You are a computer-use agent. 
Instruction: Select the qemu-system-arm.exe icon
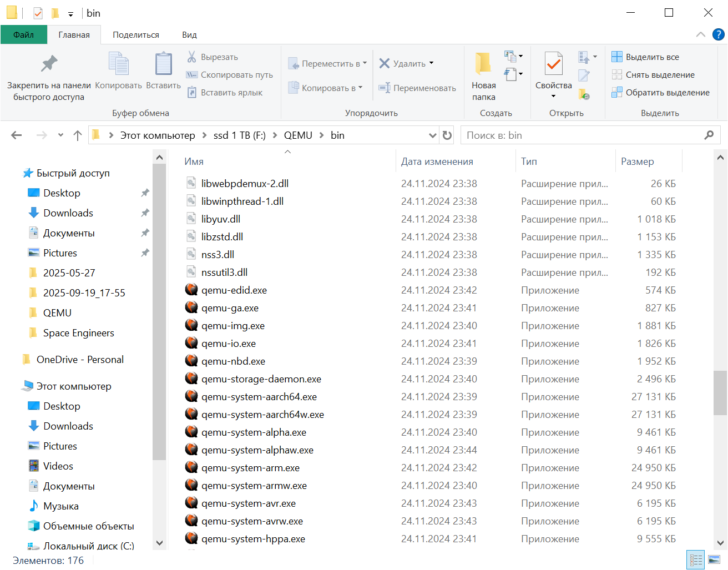point(191,467)
